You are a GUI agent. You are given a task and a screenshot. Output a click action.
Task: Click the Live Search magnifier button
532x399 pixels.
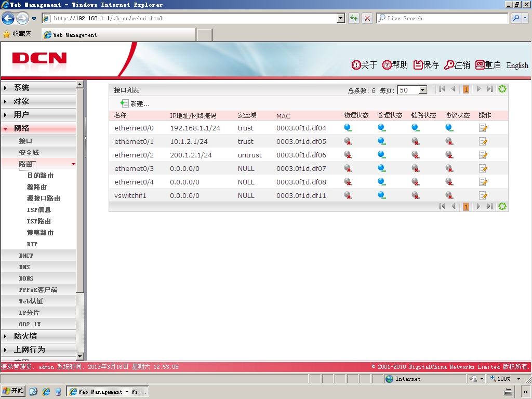click(516, 18)
